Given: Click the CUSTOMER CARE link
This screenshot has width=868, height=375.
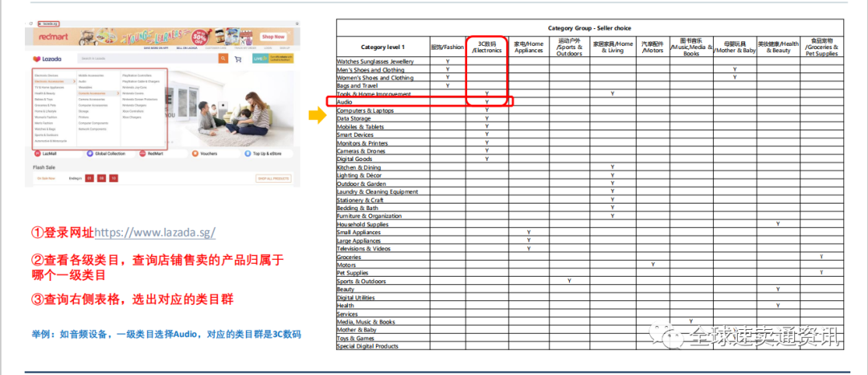Looking at the screenshot, I should point(216,48).
